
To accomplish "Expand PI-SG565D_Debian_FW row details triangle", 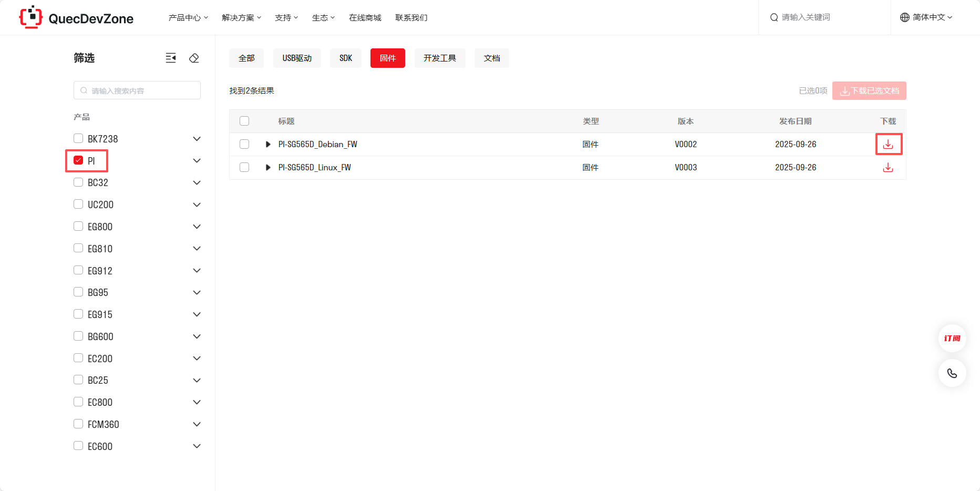I will click(268, 144).
